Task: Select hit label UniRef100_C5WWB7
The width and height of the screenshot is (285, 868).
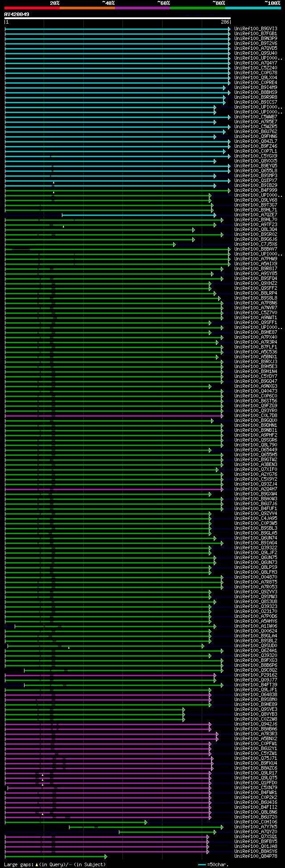Action: (256, 117)
